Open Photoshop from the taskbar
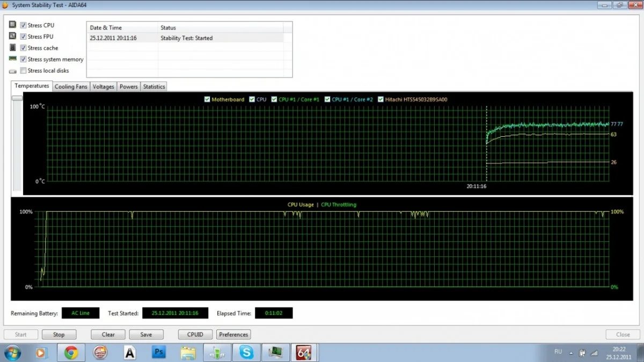 [x=159, y=353]
